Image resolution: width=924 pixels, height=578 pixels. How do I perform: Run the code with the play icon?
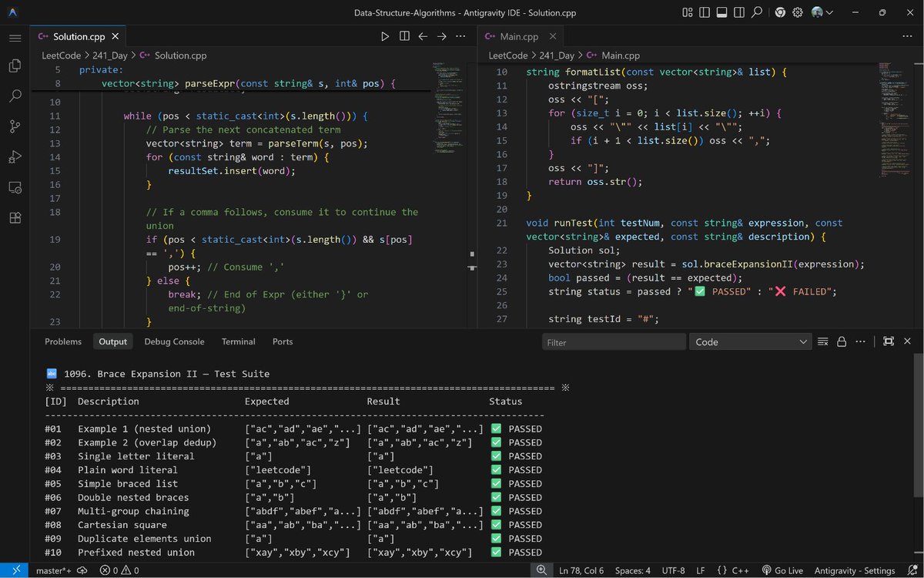click(x=385, y=36)
